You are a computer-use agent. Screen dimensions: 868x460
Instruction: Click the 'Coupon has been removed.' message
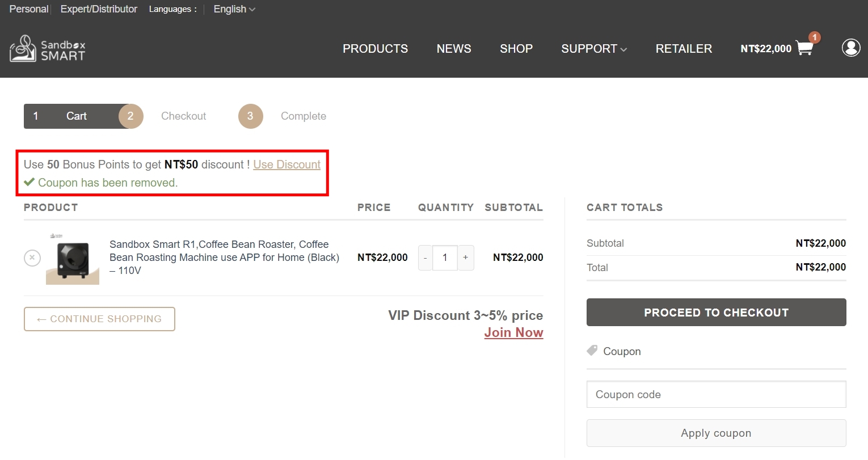pos(108,183)
